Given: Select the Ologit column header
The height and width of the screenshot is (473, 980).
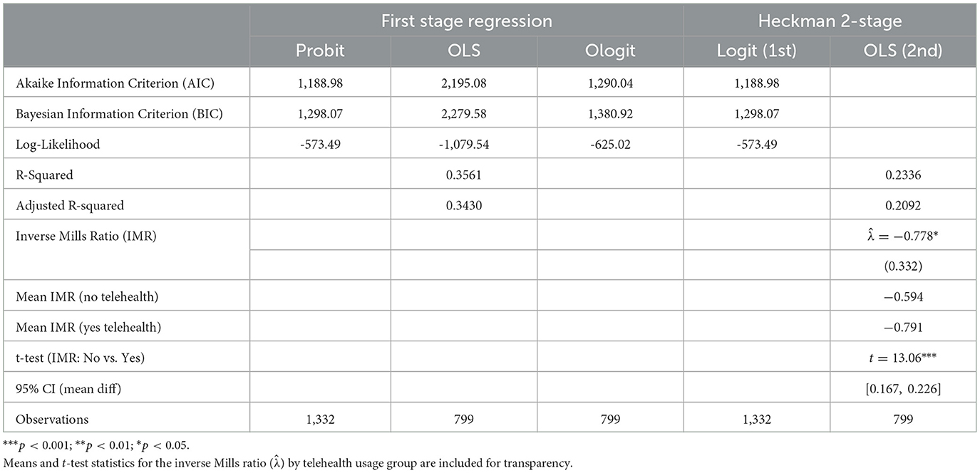Looking at the screenshot, I should (611, 51).
